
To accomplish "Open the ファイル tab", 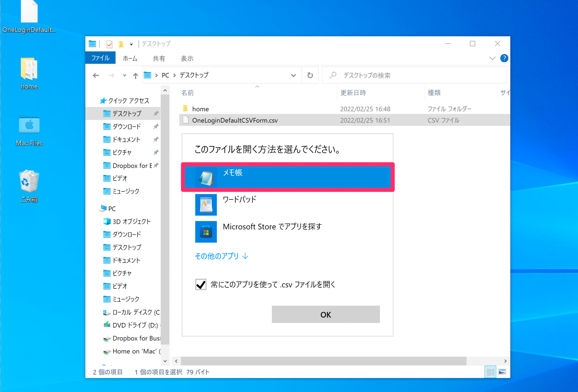I will (100, 58).
